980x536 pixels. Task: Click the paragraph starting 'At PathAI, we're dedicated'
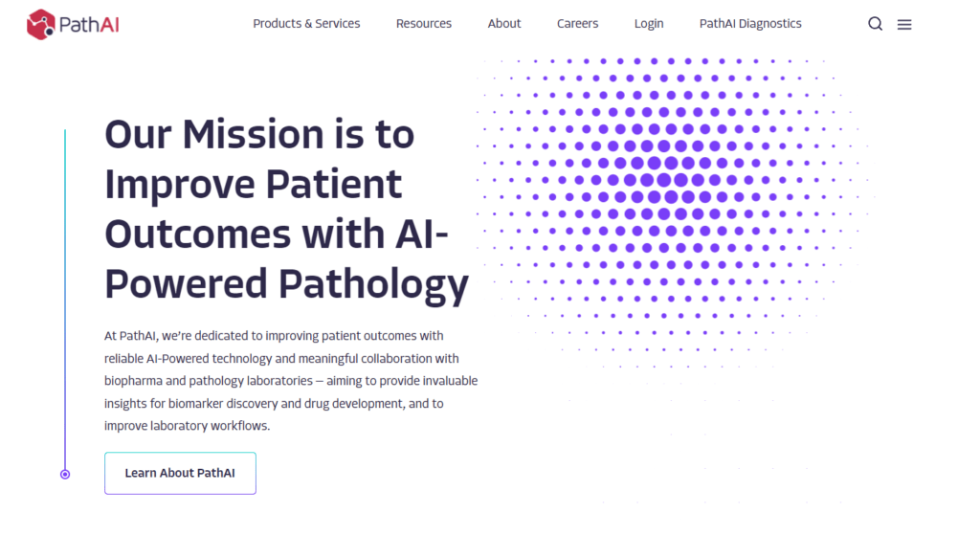tap(274, 336)
